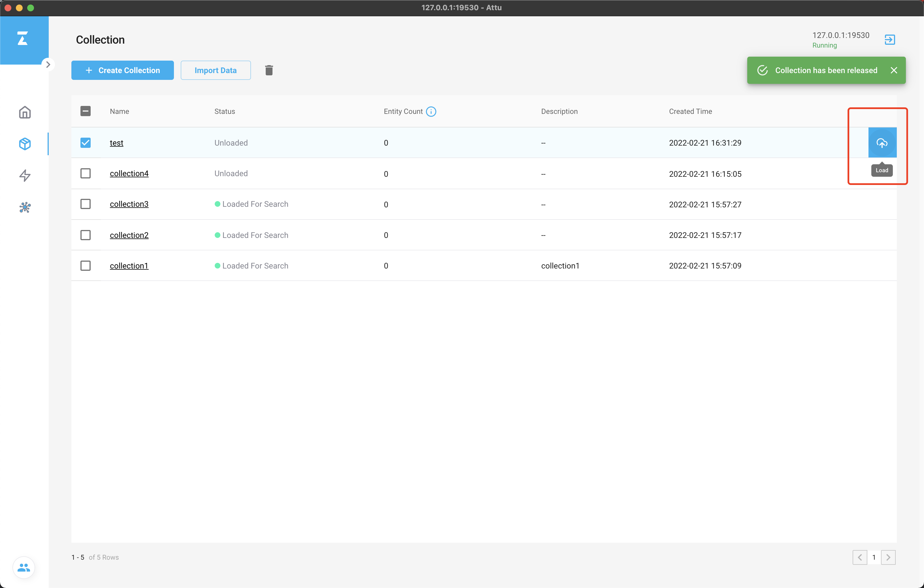The image size is (924, 588).
Task: Toggle checkbox for test collection row
Action: (x=86, y=142)
